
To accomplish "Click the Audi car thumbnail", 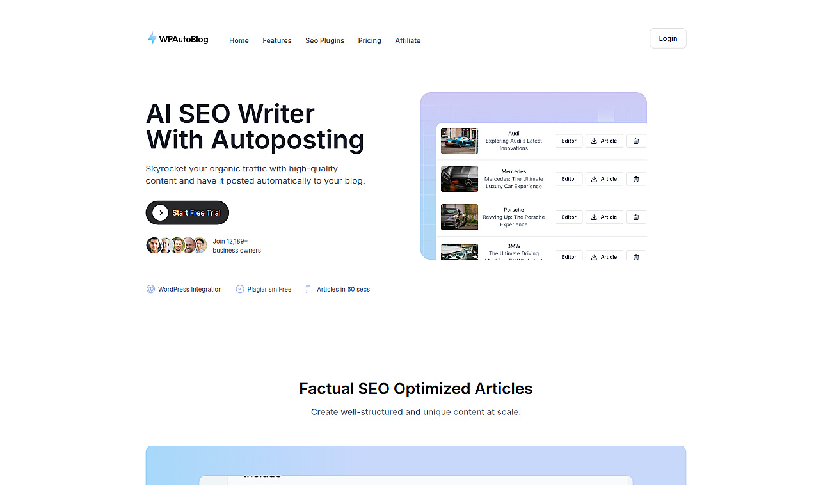I will pos(460,141).
